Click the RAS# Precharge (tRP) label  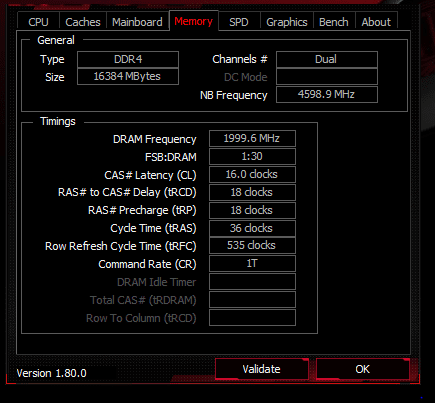[x=142, y=211]
